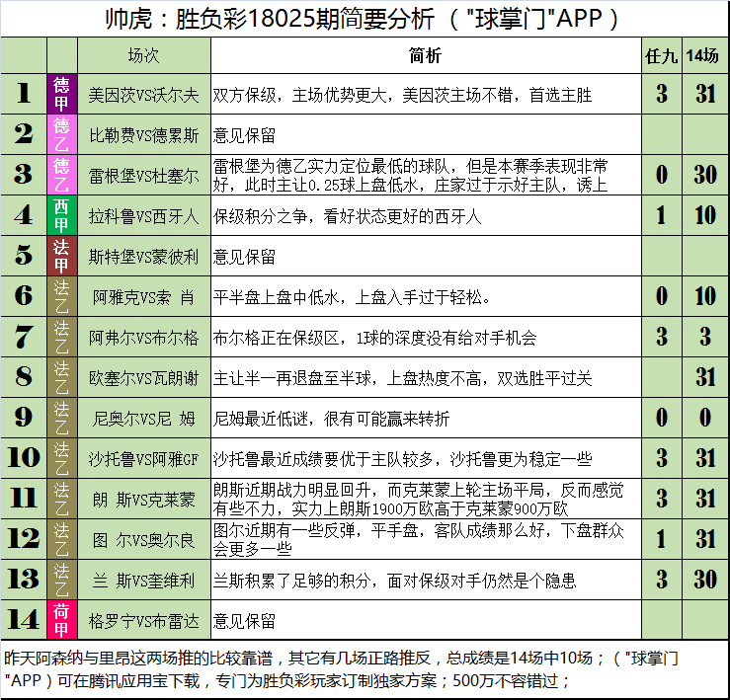Screen dimensions: 730x700
Task: Click the 德乙 tag beside 比勒费VS德累斯
Action: coord(62,134)
